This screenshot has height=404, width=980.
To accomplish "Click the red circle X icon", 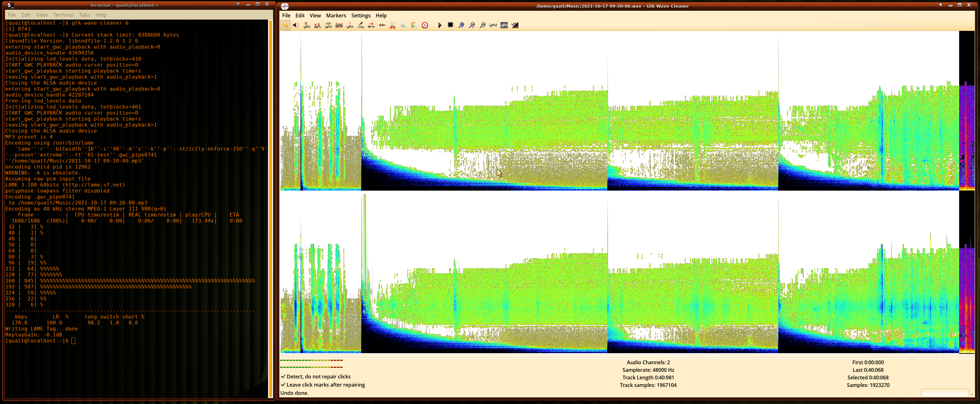I will point(425,25).
